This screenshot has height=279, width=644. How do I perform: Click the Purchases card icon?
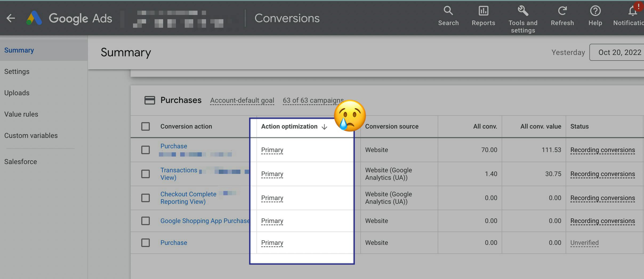tap(150, 100)
